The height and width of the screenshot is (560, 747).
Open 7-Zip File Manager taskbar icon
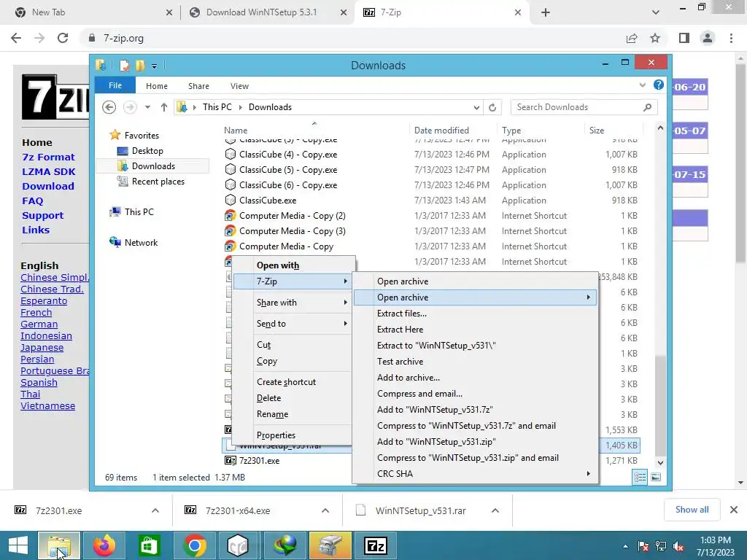click(376, 545)
